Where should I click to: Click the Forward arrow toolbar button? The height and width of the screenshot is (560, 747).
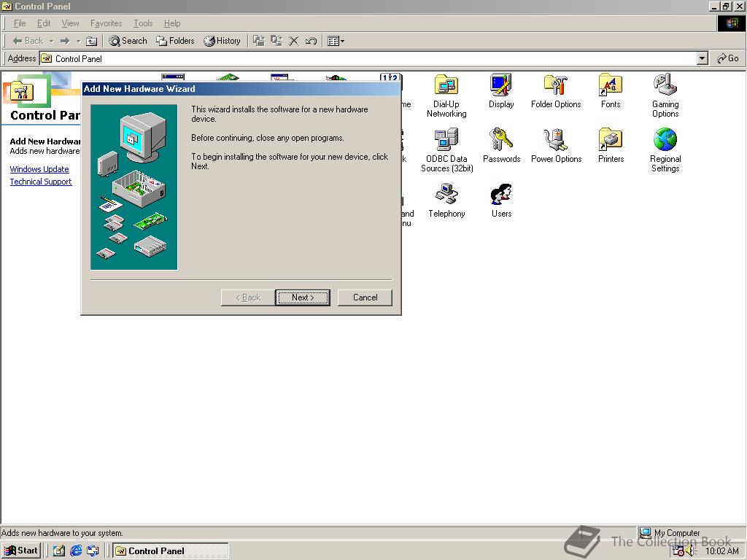click(x=65, y=41)
